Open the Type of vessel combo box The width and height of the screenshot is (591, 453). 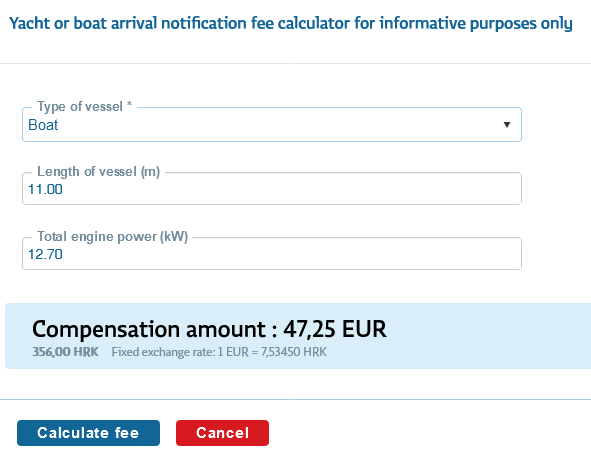(272, 125)
